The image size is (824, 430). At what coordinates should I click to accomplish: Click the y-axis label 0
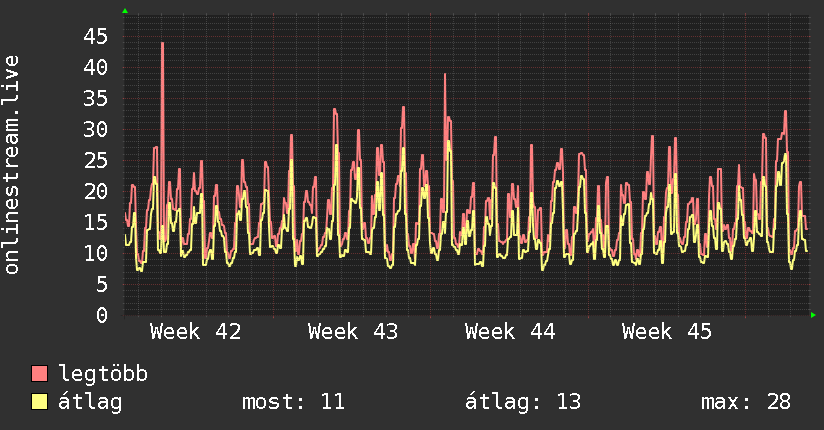(101, 315)
